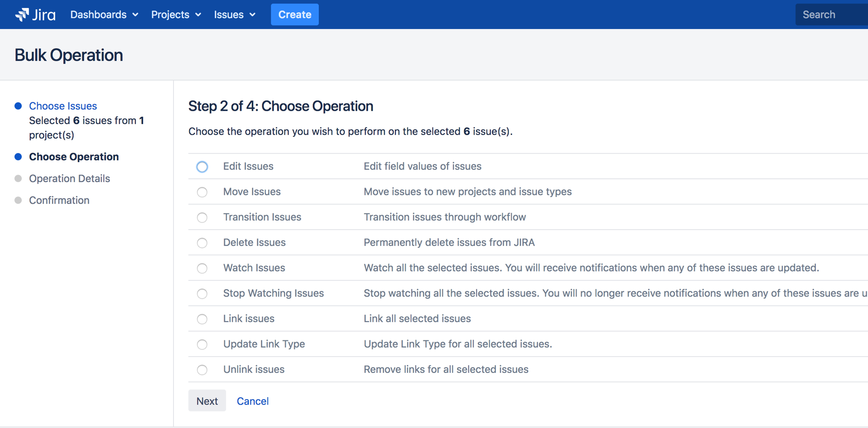Open the Dashboards dropdown menu
Image resolution: width=868 pixels, height=428 pixels.
[x=104, y=15]
